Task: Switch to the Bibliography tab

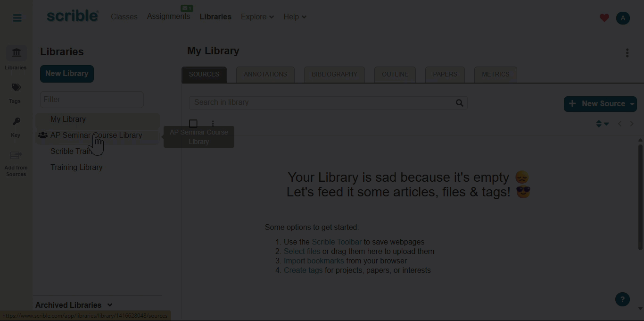Action: pyautogui.click(x=335, y=75)
